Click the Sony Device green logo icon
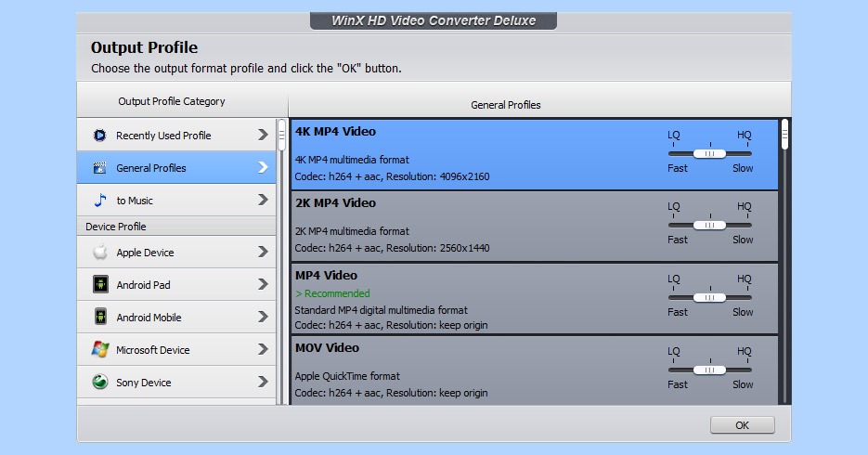The width and height of the screenshot is (868, 455). point(100,382)
